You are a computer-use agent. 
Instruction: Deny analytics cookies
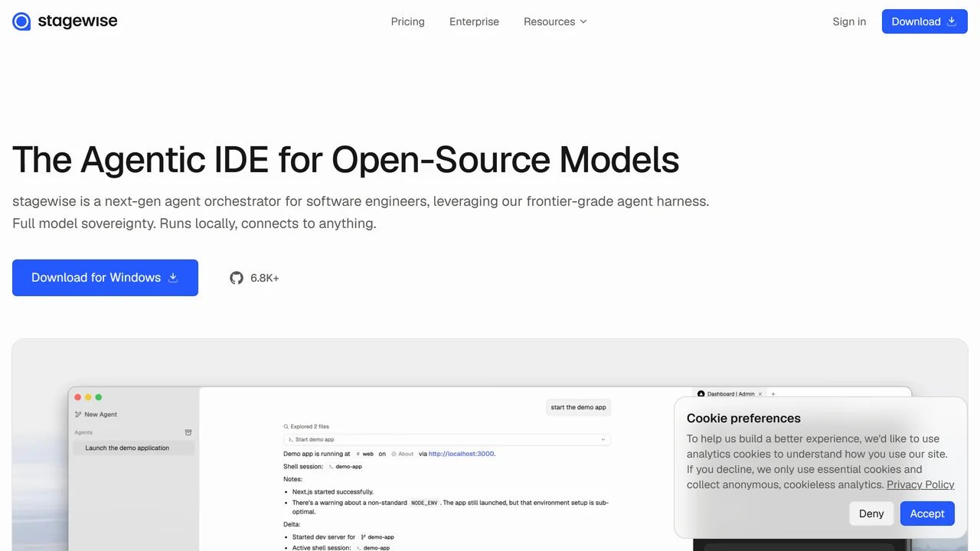pyautogui.click(x=871, y=514)
